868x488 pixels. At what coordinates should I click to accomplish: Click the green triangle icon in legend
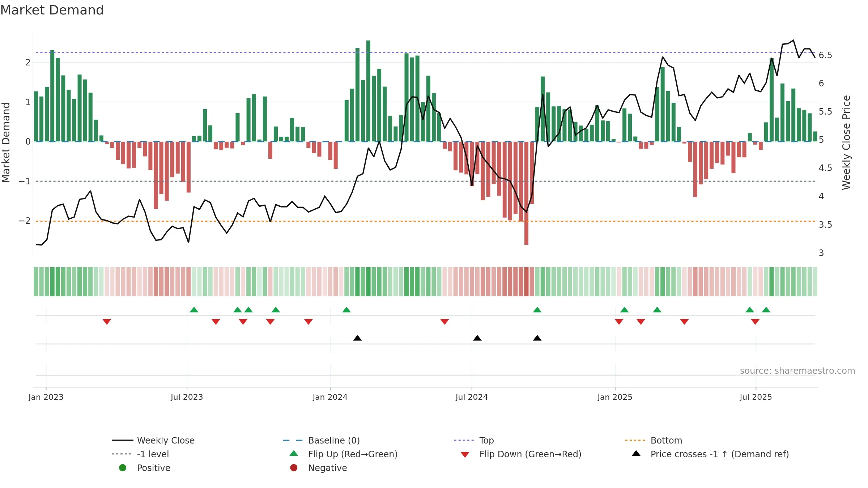294,453
